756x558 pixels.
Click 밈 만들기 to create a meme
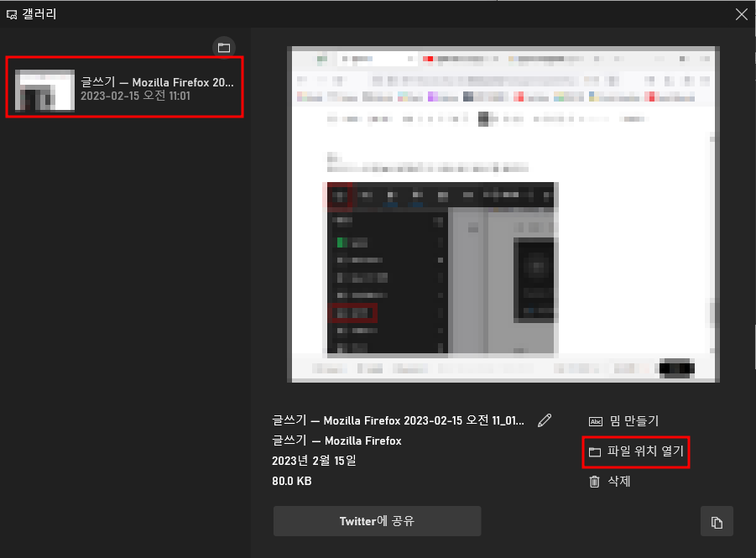(x=623, y=421)
